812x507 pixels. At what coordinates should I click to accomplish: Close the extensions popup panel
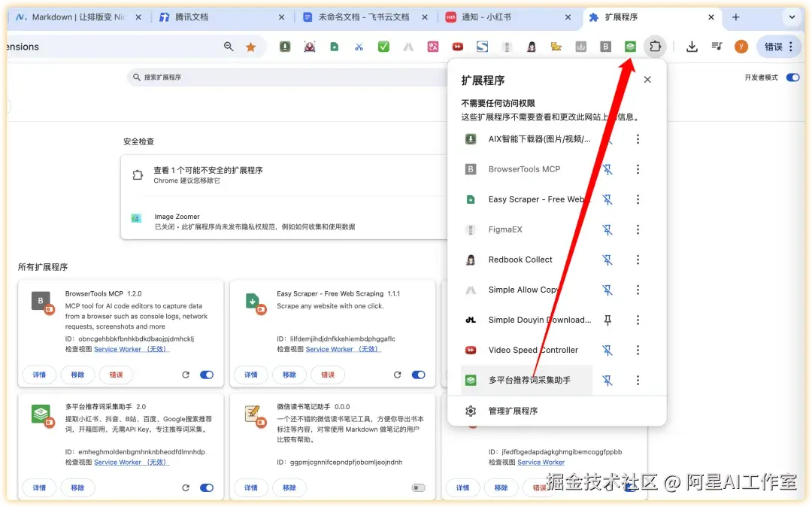(647, 80)
